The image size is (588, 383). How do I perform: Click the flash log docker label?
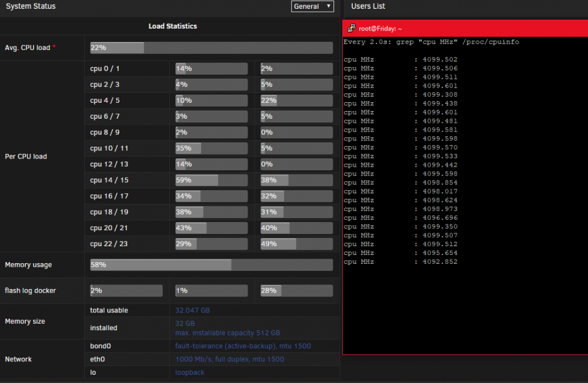31,290
